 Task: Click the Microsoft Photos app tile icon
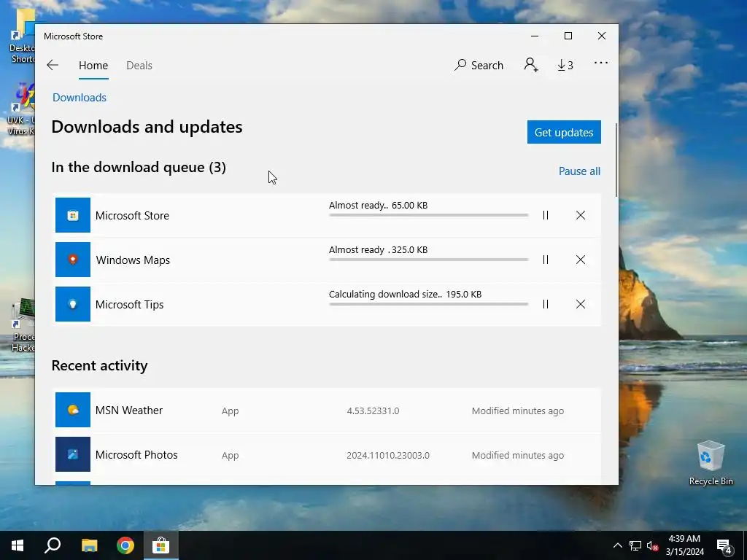point(73,454)
